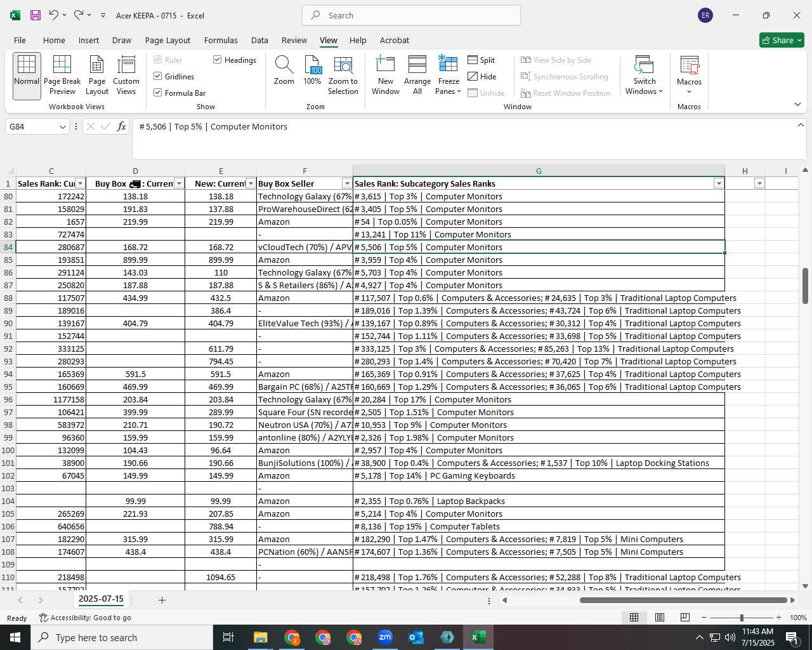
Task: Open File Explorer in taskbar
Action: click(x=261, y=637)
